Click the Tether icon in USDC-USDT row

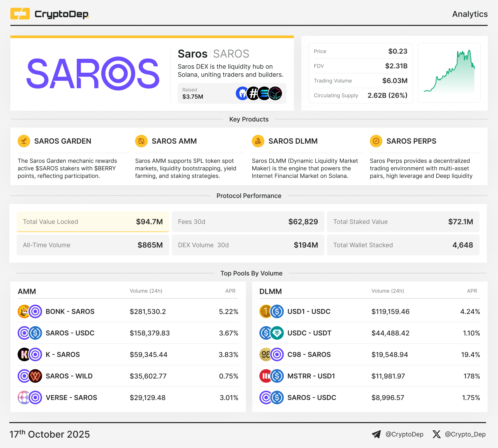click(x=277, y=333)
